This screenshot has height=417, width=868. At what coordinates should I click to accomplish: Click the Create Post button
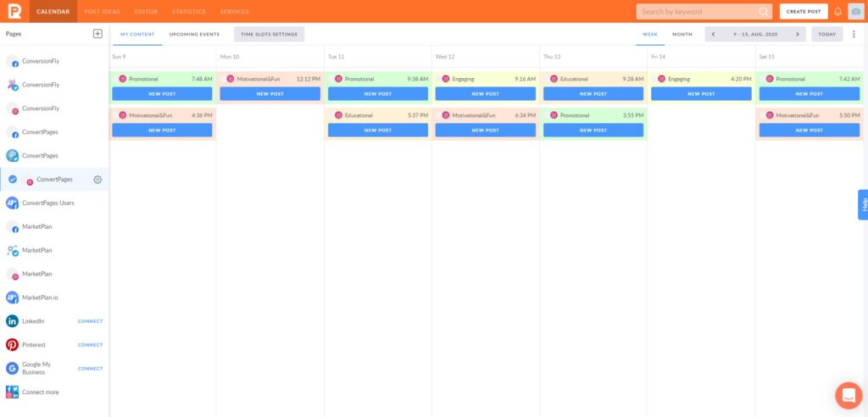click(x=804, y=12)
